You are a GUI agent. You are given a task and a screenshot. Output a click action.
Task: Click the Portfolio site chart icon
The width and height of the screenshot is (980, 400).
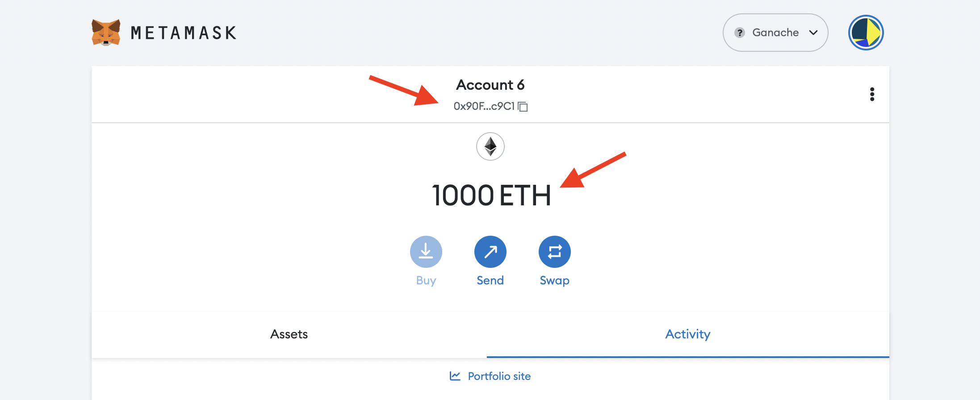click(455, 376)
